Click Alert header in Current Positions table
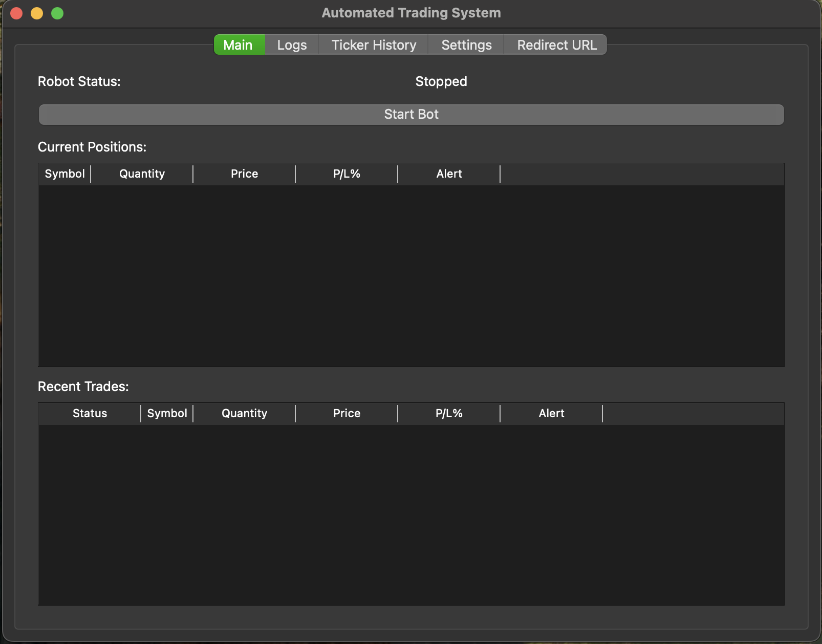The image size is (822, 644). [x=449, y=174]
